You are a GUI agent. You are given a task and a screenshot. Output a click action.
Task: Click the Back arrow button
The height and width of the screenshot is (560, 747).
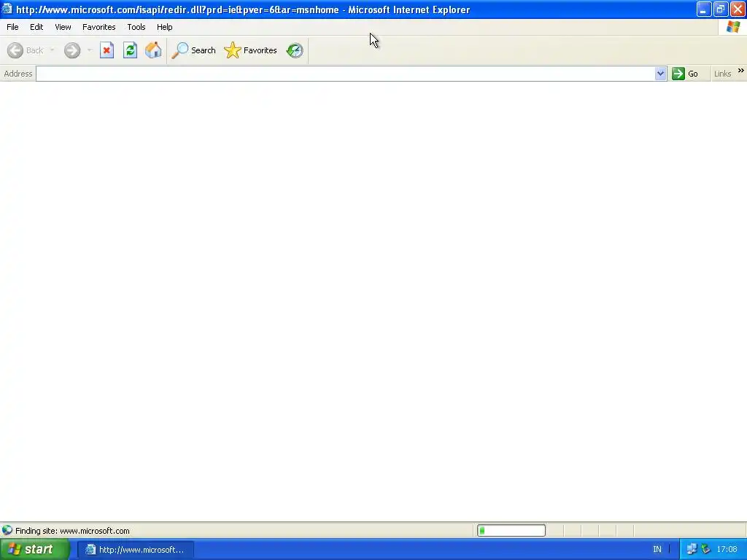tap(15, 50)
